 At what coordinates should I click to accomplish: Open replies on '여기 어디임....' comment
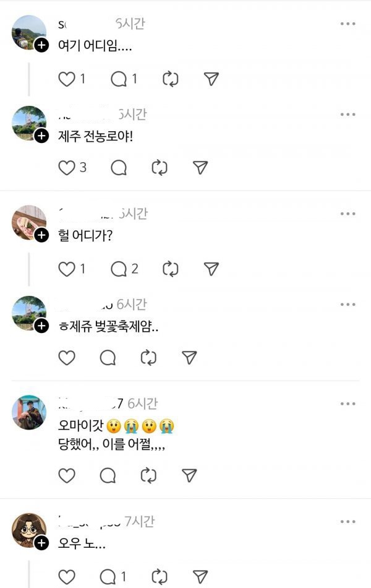click(x=119, y=79)
